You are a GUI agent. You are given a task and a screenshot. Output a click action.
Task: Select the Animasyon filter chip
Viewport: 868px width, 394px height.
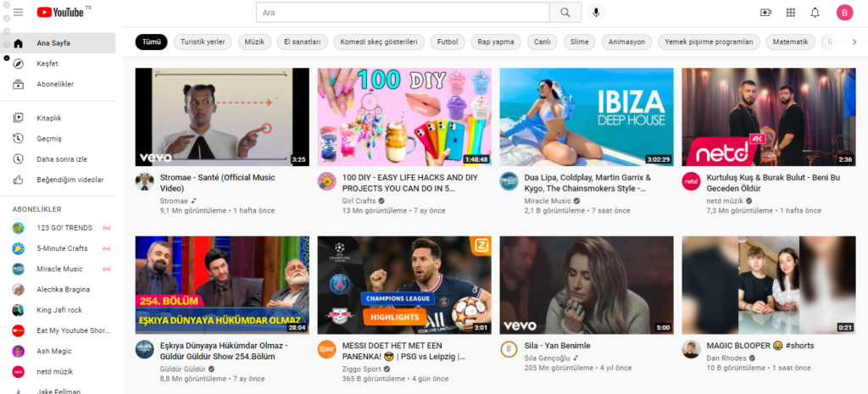[x=626, y=42]
